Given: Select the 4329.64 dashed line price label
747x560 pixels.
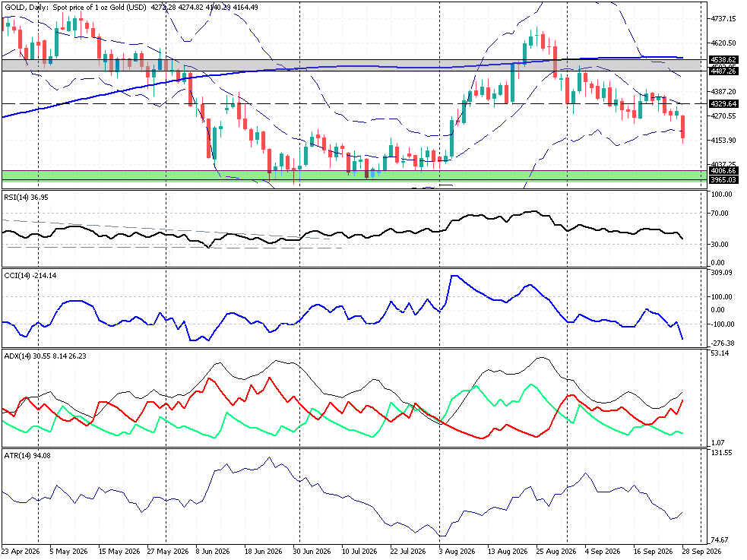Looking at the screenshot, I should [723, 103].
